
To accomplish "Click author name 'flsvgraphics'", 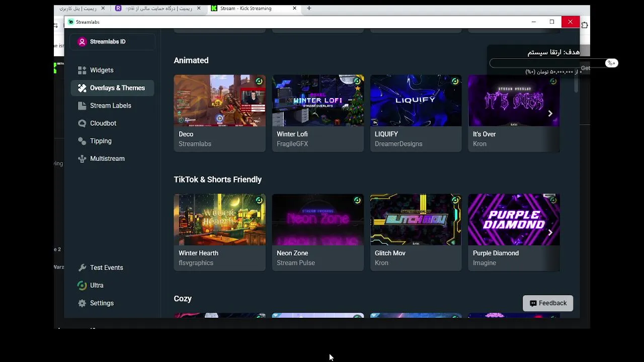I will 196,263.
